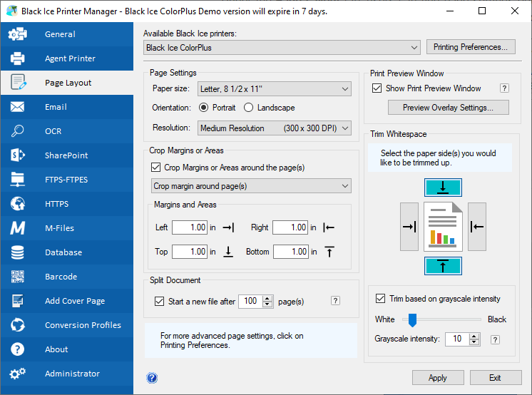Viewport: 532px width, 395px height.
Task: Open Available Black Ice printers dropdown
Action: [x=282, y=48]
